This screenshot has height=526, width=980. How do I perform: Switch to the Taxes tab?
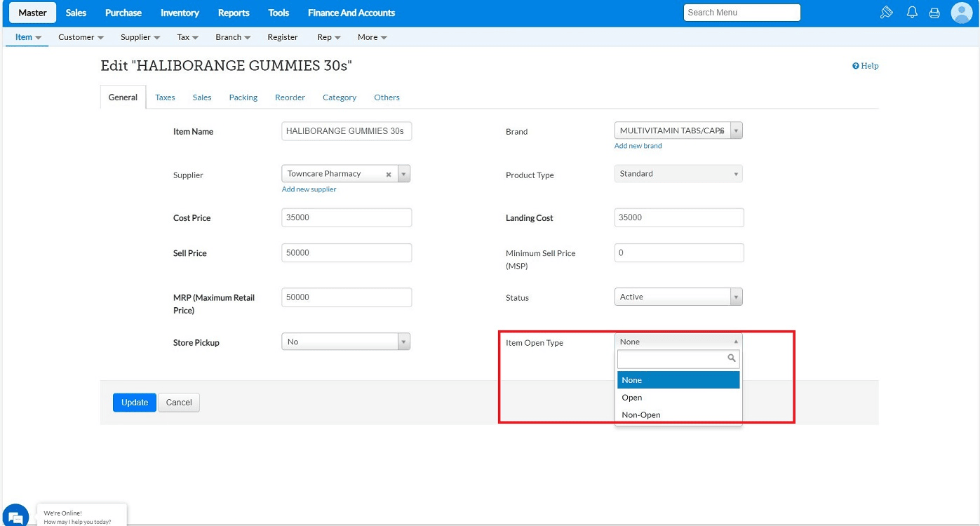click(x=165, y=97)
